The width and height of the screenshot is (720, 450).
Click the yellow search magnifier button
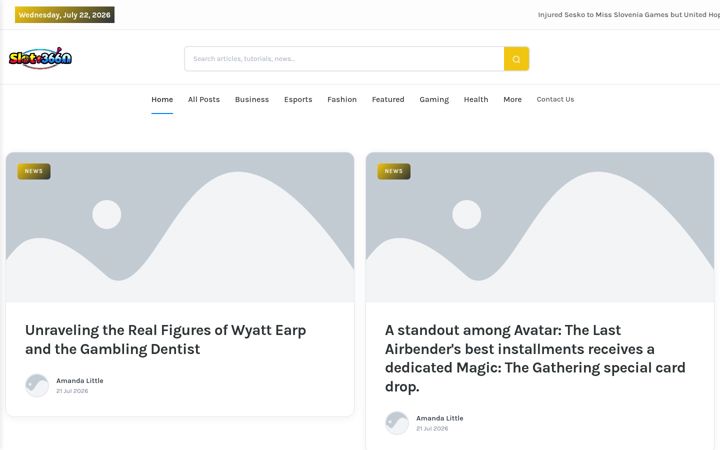point(516,59)
